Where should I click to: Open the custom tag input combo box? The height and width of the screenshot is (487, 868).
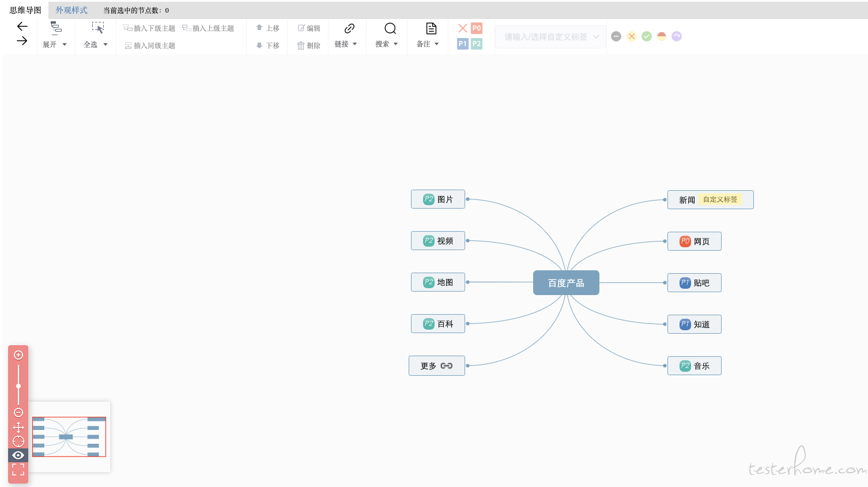pos(550,37)
